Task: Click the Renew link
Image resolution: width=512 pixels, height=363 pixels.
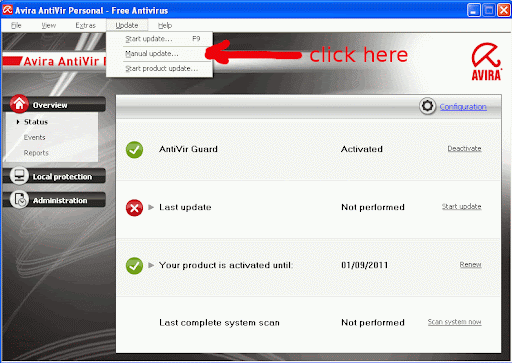Action: [x=470, y=265]
